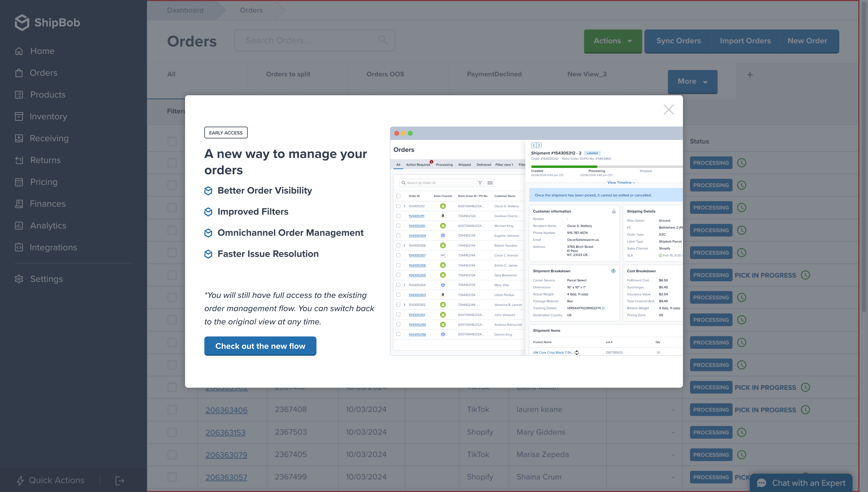Click the Import Orders button
This screenshot has height=492, width=868.
pyautogui.click(x=745, y=41)
